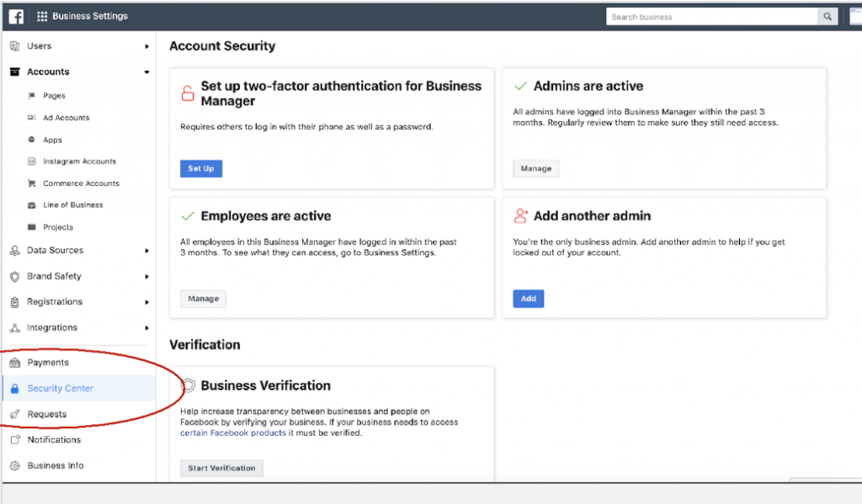
Task: Collapse the Accounts section arrow
Action: [x=146, y=72]
